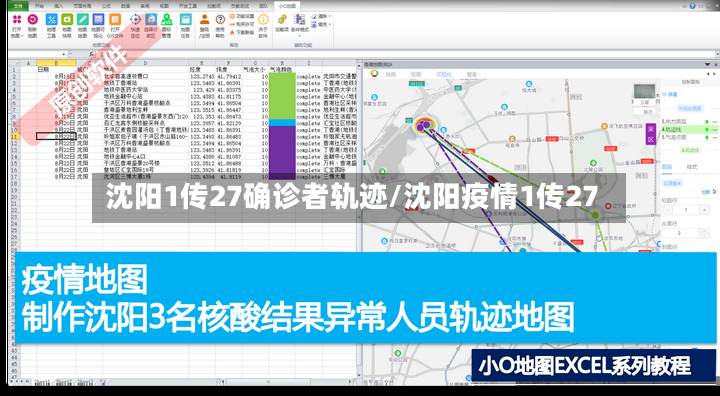Switch to the 开始 ribbon tab
This screenshot has height=396, width=720.
(x=40, y=6)
